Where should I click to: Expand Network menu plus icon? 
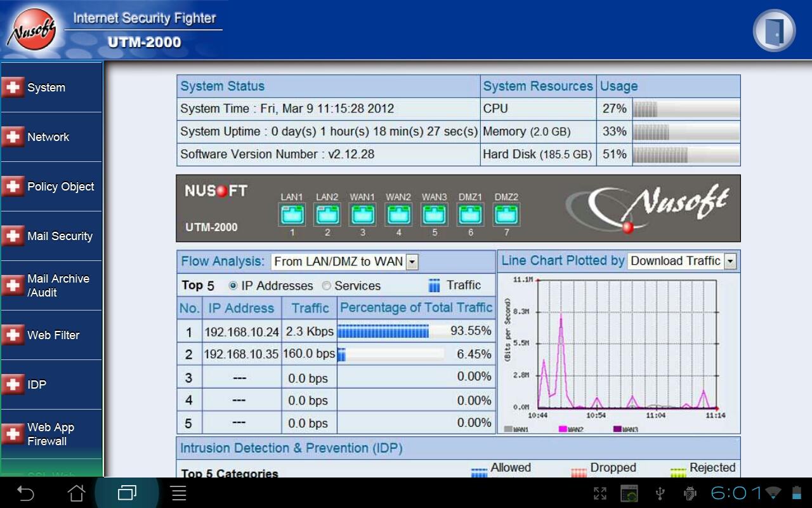(x=13, y=137)
